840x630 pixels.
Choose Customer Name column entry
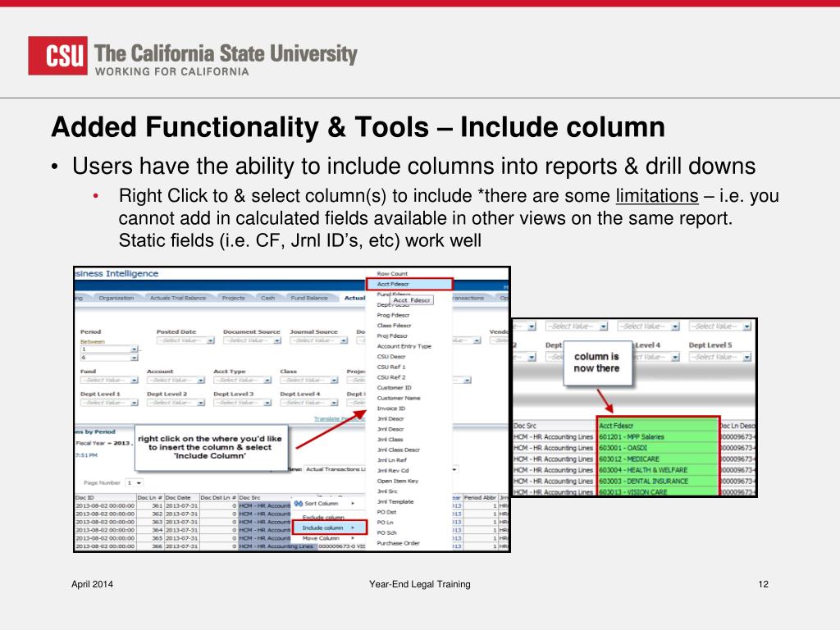pyautogui.click(x=399, y=398)
